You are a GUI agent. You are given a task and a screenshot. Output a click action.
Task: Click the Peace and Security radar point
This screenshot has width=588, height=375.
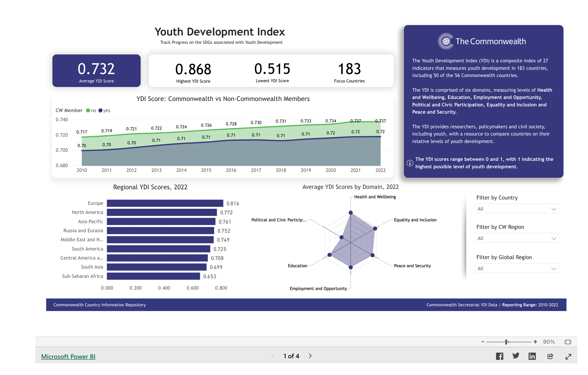(x=372, y=255)
